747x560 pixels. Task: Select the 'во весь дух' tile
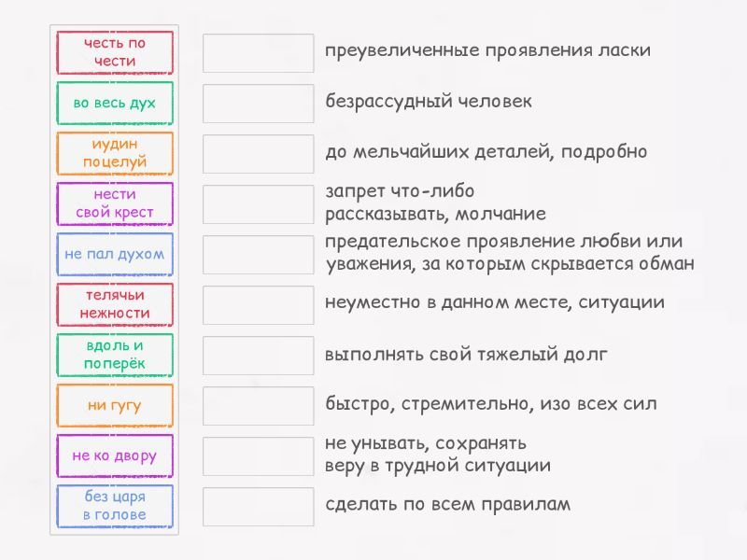pyautogui.click(x=115, y=103)
